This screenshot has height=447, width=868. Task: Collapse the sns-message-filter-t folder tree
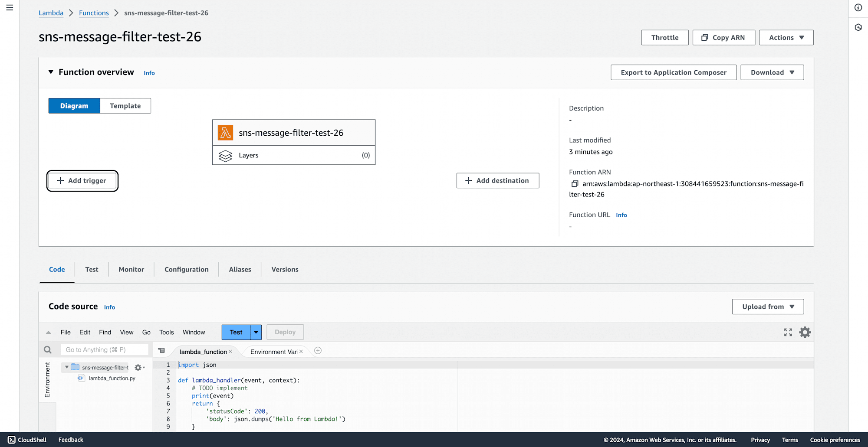67,367
